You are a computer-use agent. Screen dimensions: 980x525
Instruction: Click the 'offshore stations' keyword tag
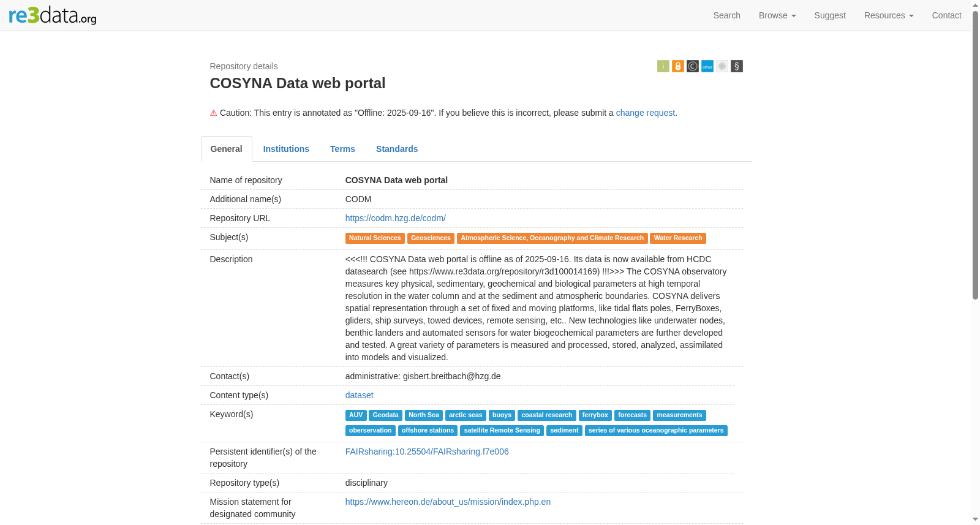coord(428,431)
